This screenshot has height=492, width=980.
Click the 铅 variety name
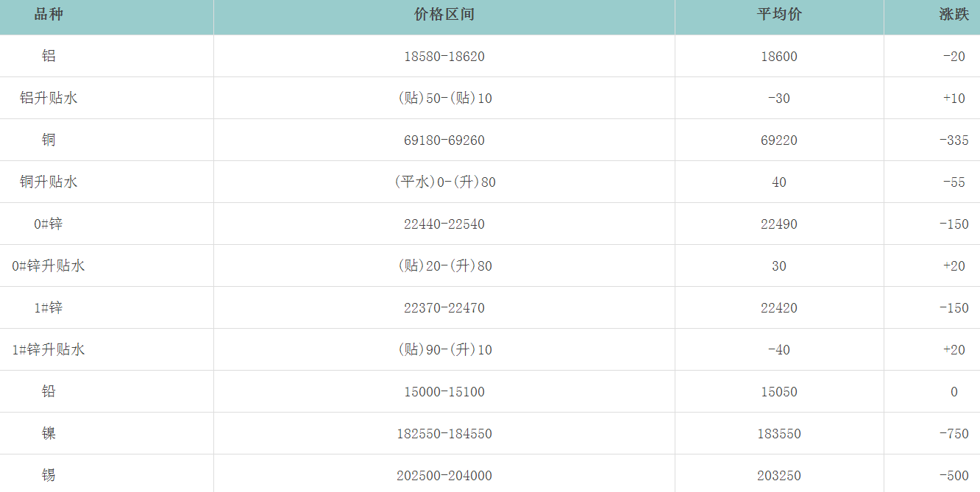pyautogui.click(x=49, y=391)
